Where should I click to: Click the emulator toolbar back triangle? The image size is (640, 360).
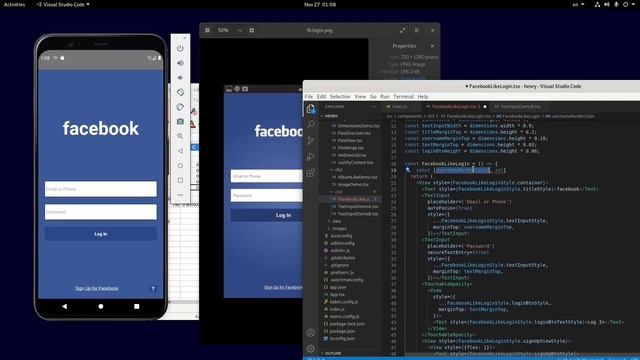pyautogui.click(x=180, y=151)
